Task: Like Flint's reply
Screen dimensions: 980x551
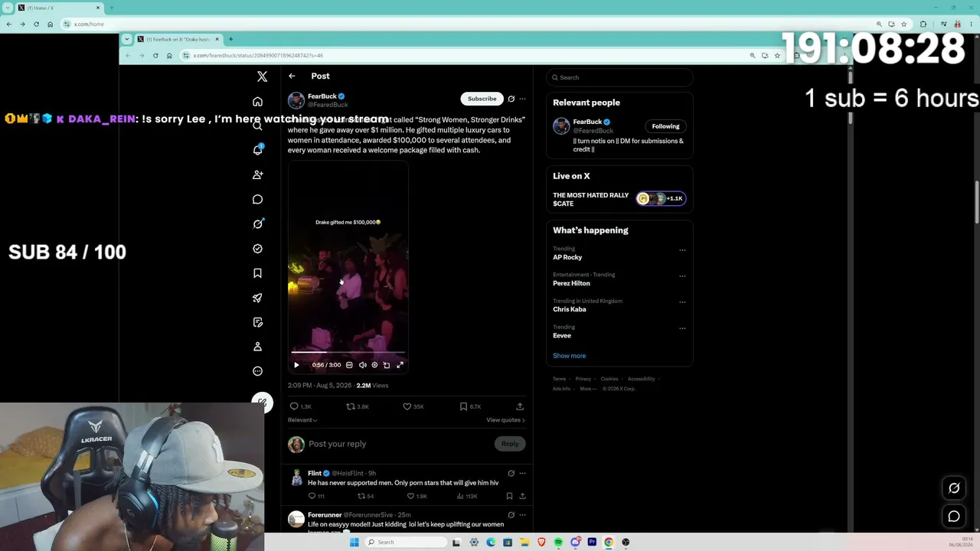Action: click(417, 496)
